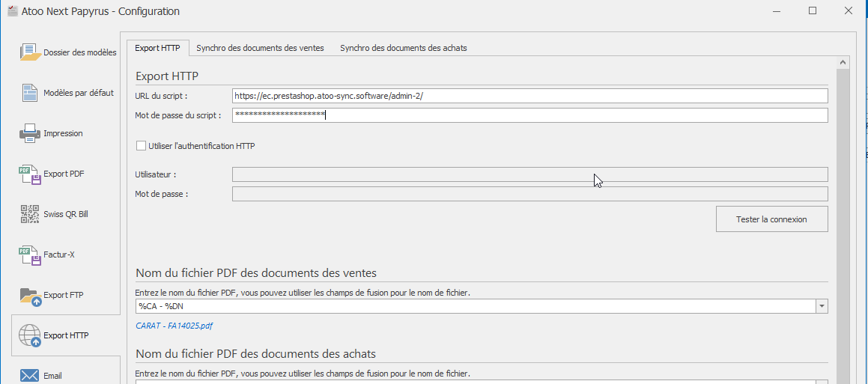Screen dimensions: 868x384
Task: Click the scrollbar up arrow
Action: coord(843,62)
